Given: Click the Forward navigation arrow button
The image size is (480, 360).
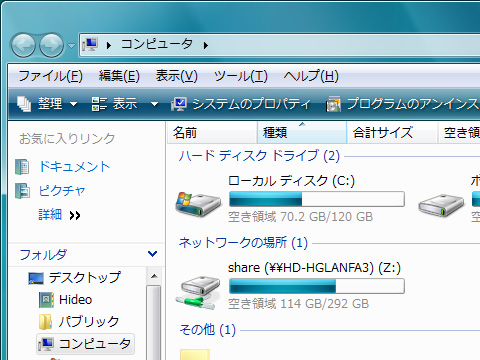Looking at the screenshot, I should [52, 45].
